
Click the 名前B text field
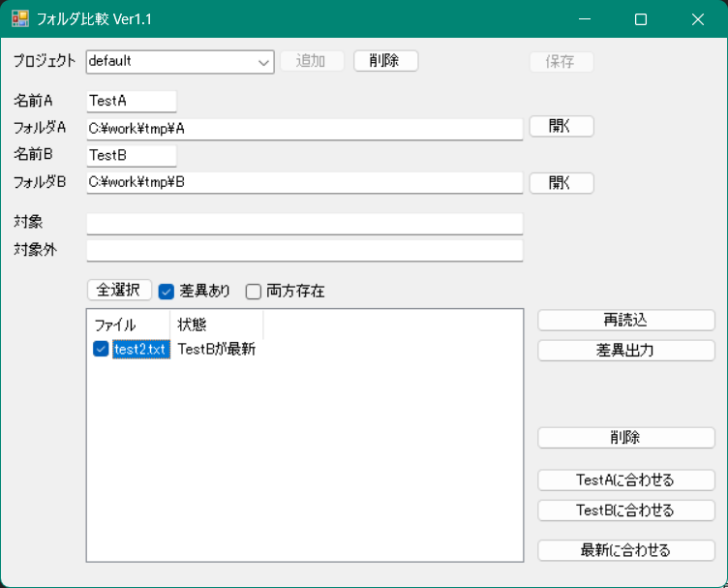(131, 155)
